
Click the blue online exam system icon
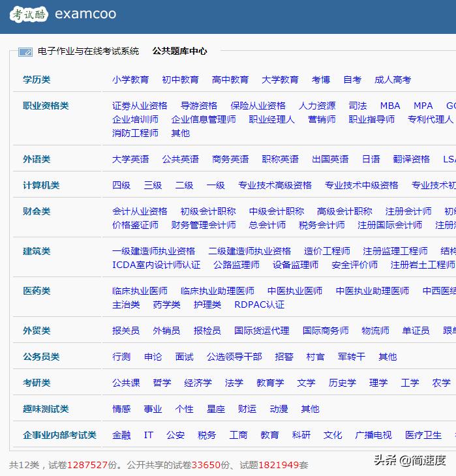25,52
